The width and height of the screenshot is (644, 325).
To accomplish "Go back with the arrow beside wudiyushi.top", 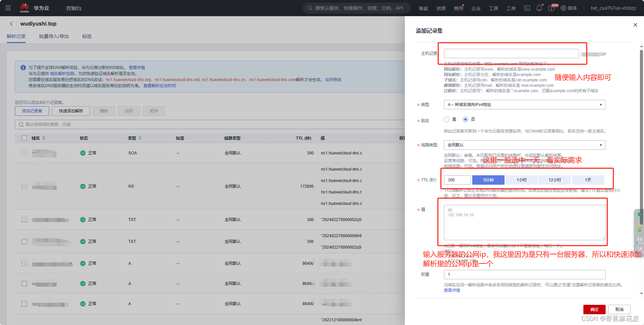I will pos(11,24).
